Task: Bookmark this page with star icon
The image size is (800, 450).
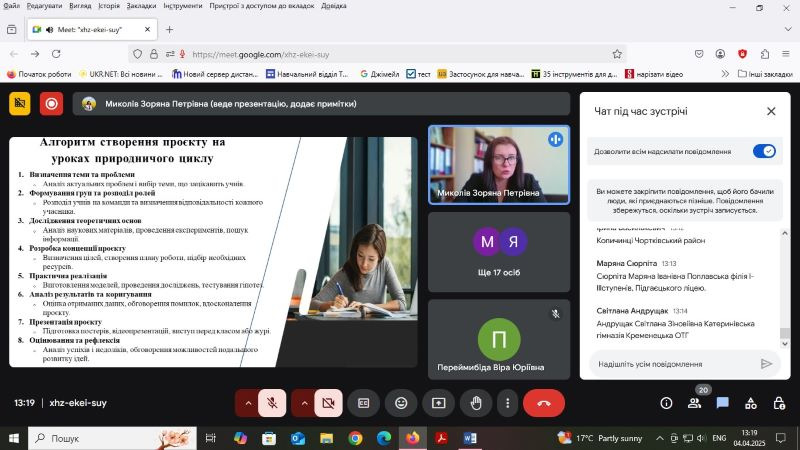Action: point(617,54)
